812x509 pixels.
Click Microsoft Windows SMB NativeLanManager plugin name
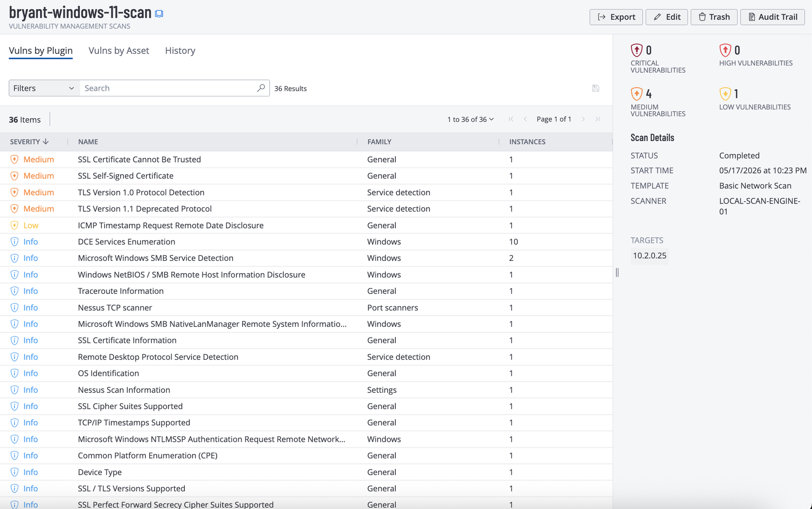point(213,324)
